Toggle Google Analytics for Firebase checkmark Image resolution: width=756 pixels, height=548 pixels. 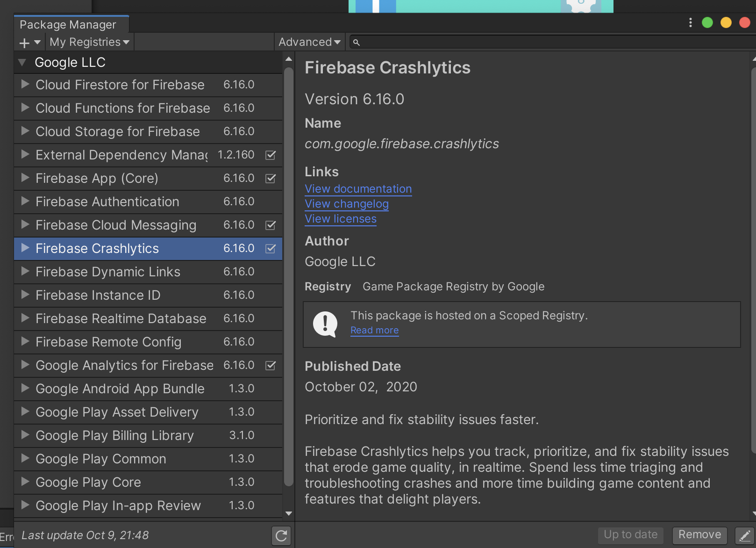click(x=271, y=365)
